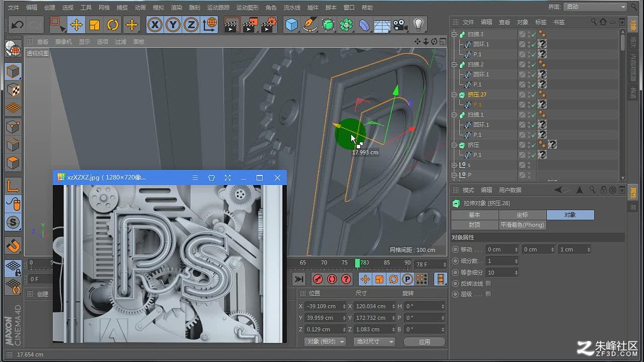Collapse the 挤压 object tree

point(454,145)
